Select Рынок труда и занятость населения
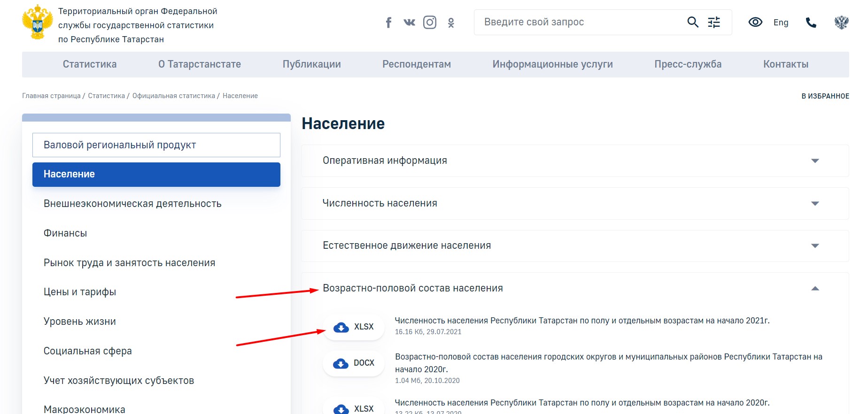 pyautogui.click(x=129, y=263)
